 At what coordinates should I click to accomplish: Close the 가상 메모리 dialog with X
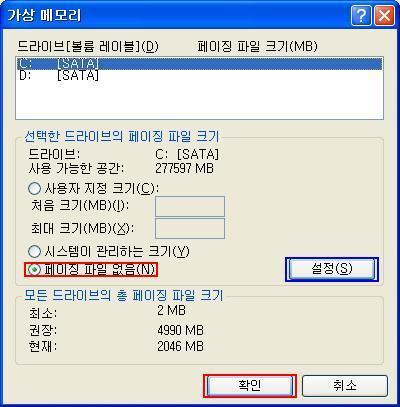click(384, 15)
